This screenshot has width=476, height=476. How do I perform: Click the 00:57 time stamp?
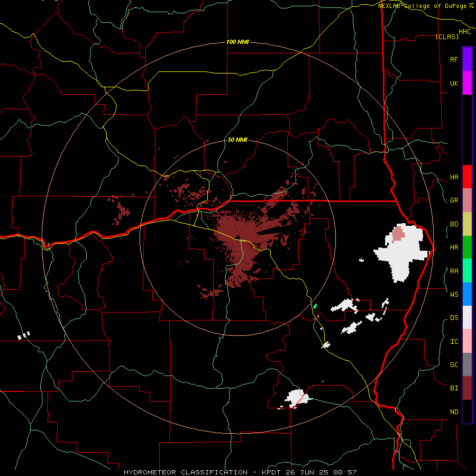[x=344, y=472]
